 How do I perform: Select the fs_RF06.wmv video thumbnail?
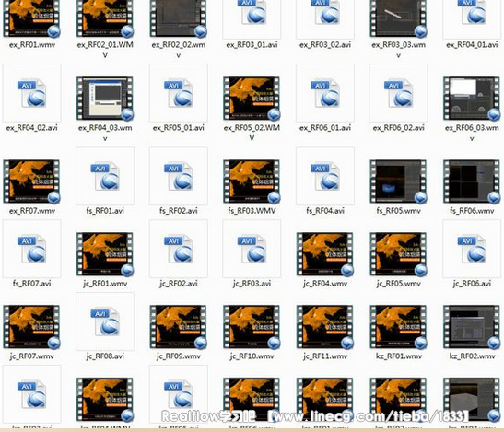click(472, 181)
